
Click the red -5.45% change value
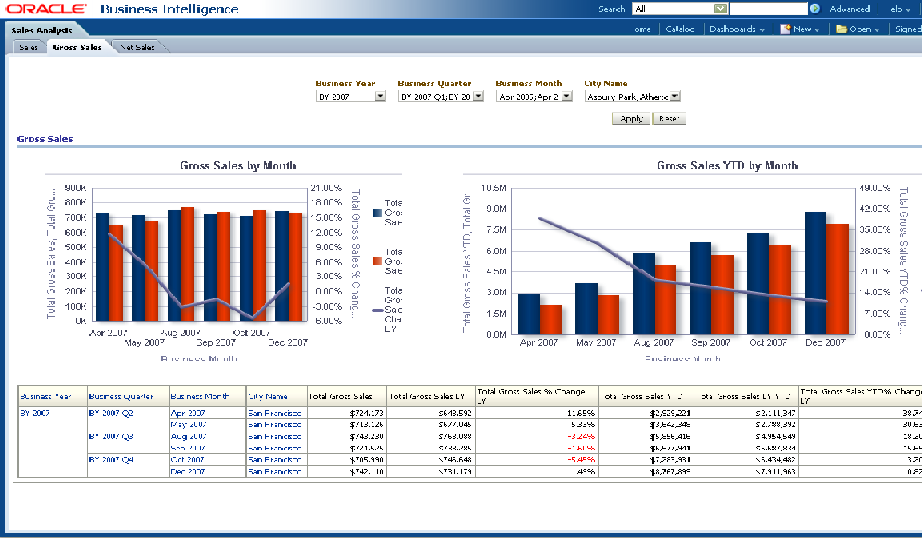pos(581,459)
